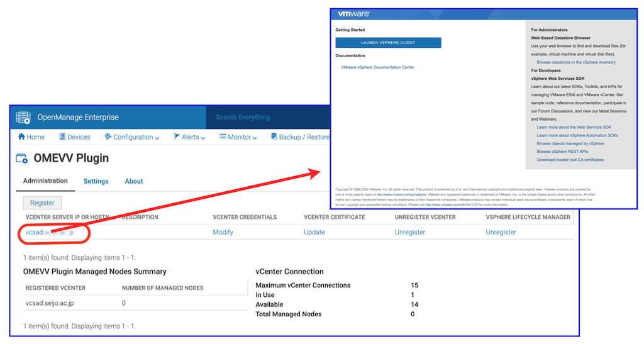Viewport: 644px width, 344px height.
Task: Click the Backup / Restore icon
Action: click(x=274, y=136)
